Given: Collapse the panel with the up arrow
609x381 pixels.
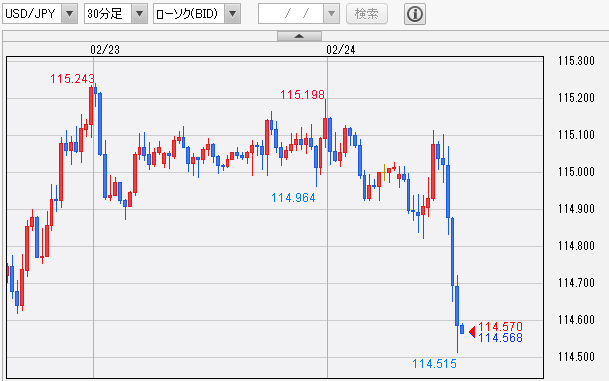Looking at the screenshot, I should (299, 36).
